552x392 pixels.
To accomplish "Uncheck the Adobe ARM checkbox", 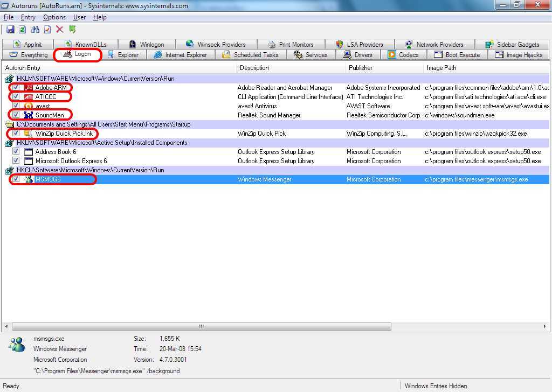I will point(16,88).
